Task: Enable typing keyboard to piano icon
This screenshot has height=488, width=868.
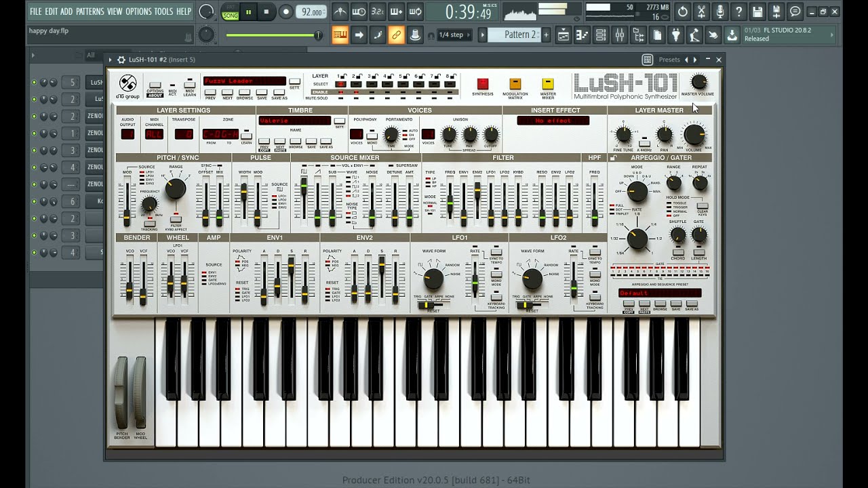Action: click(x=340, y=35)
